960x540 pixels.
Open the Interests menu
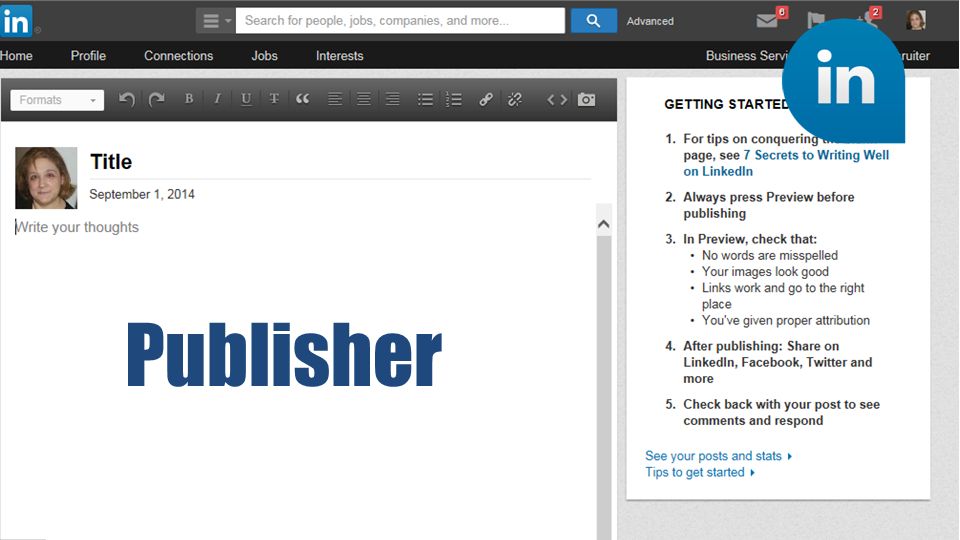tap(340, 56)
